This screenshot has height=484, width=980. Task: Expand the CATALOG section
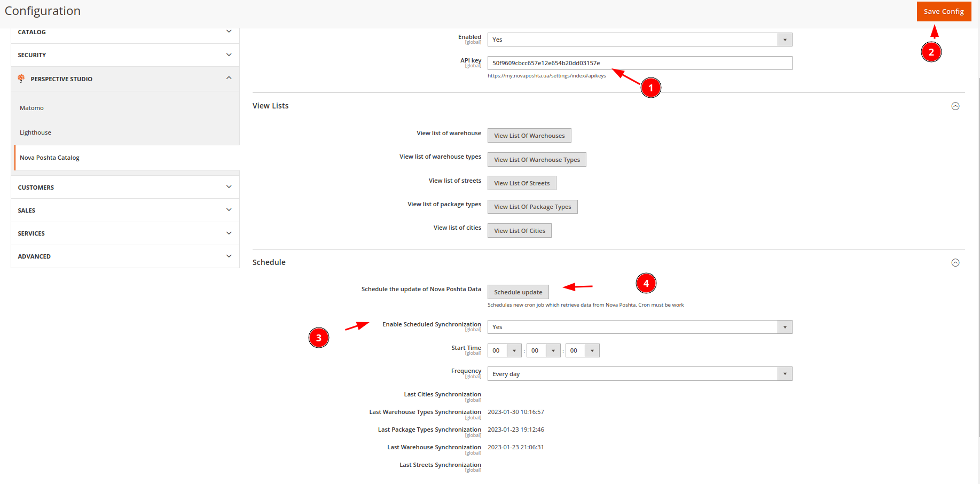(125, 32)
